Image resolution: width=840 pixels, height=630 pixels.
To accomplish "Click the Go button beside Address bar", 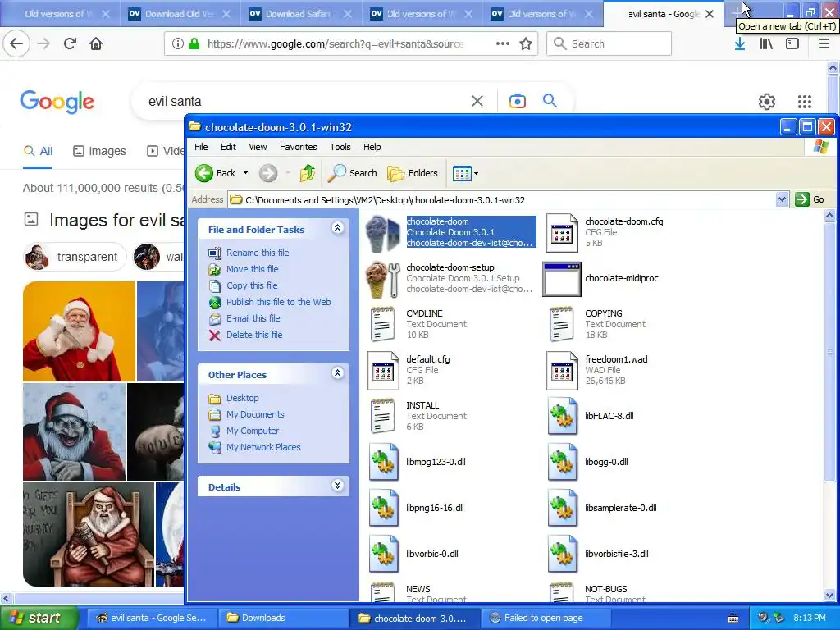I will click(x=810, y=199).
